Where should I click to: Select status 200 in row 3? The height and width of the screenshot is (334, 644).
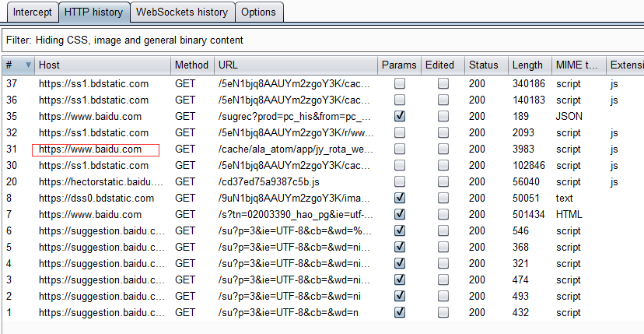coord(477,280)
